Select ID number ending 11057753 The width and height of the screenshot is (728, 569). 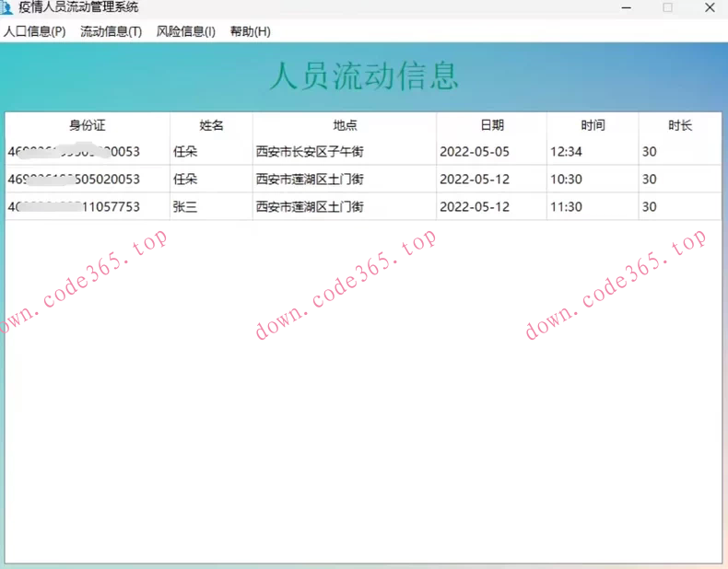[x=74, y=207]
